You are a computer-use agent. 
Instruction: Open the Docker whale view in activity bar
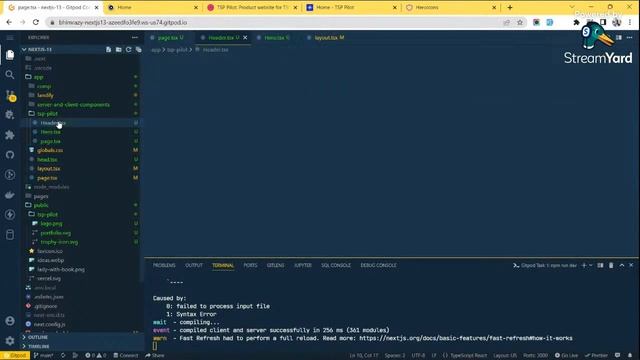(x=10, y=195)
